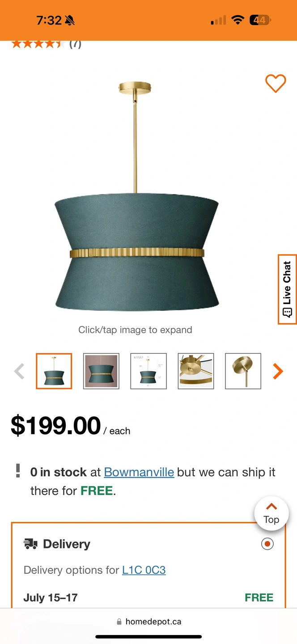Tap the heart icon to save to wishlist
Viewport: 297px width, 644px height.
point(276,83)
